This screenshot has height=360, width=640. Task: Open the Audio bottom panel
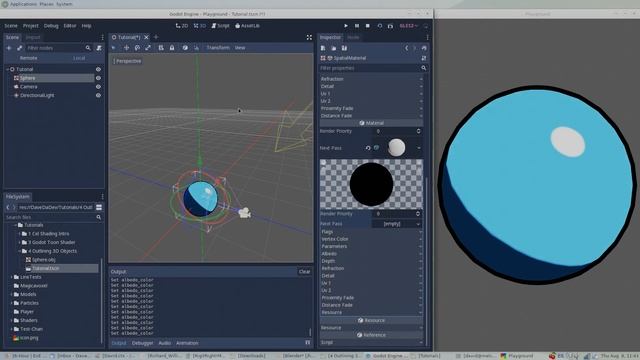point(164,343)
